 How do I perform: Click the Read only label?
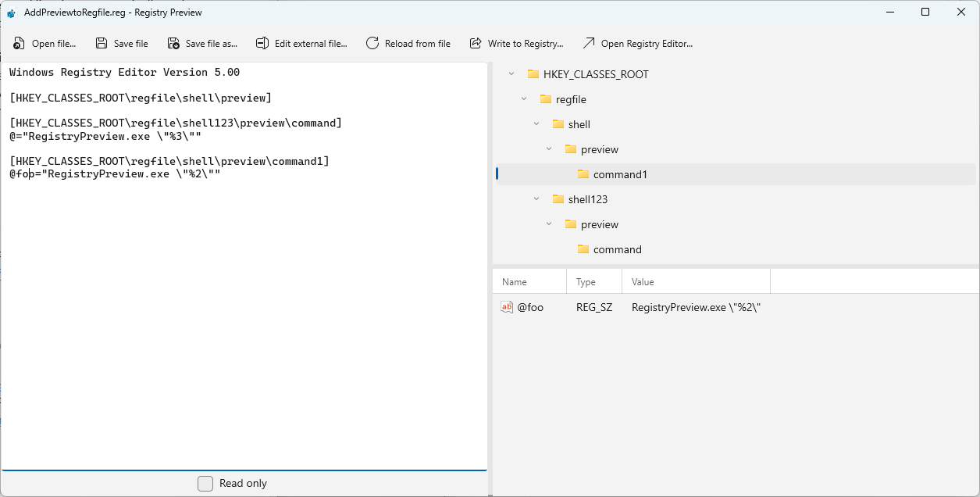(242, 483)
